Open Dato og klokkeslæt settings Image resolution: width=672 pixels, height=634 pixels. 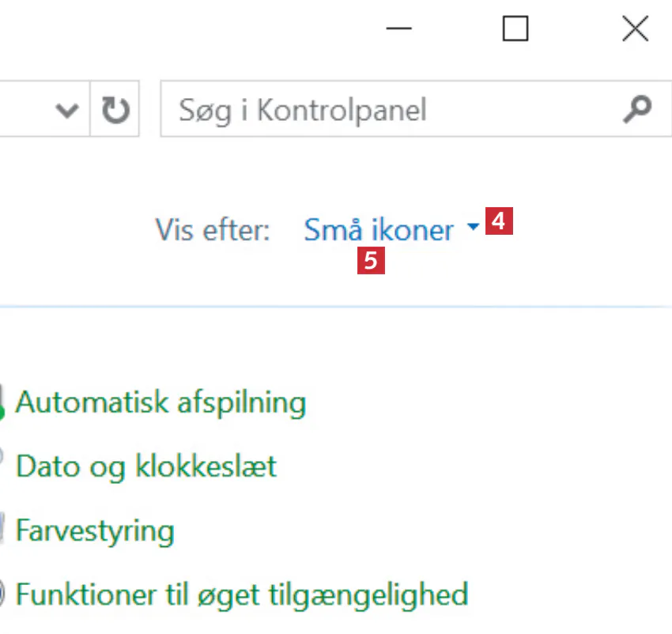click(x=146, y=466)
